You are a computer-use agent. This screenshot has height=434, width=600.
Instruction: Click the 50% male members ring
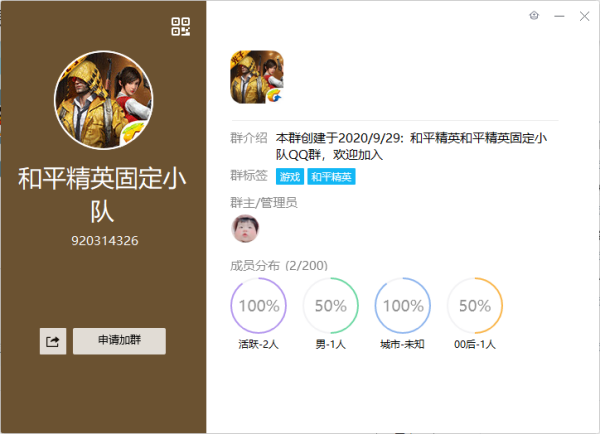coord(331,305)
